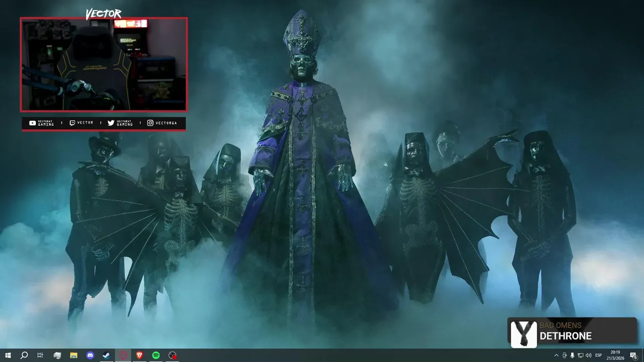The image size is (644, 362).
Task: Open the pink circle app on taskbar
Action: pos(123,355)
